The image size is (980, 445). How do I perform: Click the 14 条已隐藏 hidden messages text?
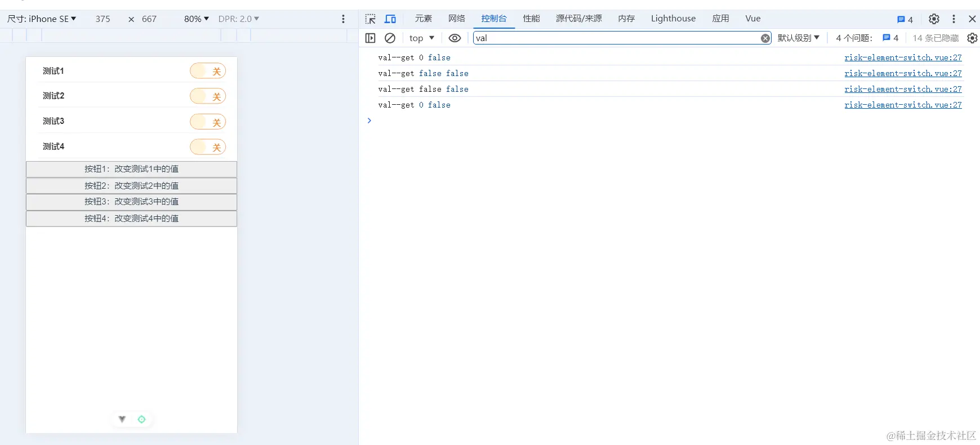(x=936, y=38)
